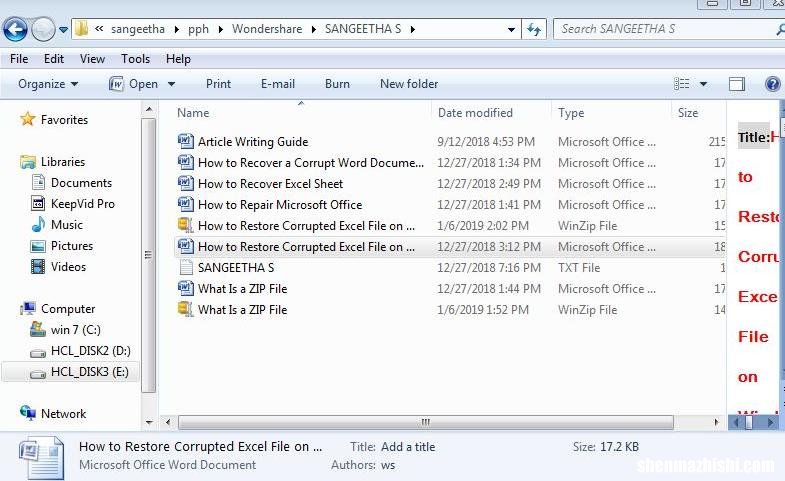
Task: Open the address bar history dropdown
Action: (511, 30)
